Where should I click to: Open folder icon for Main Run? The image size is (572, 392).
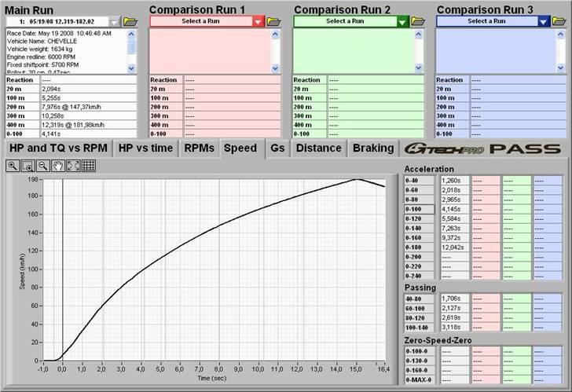coord(130,21)
